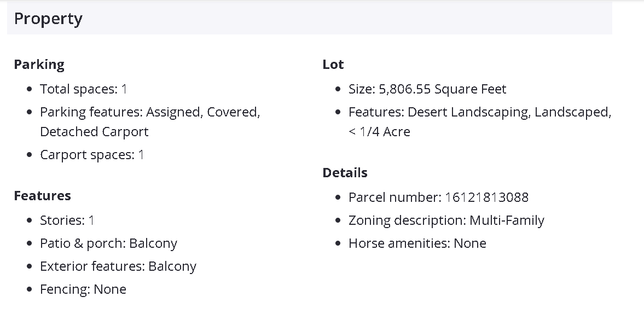Click the Exterior features Balcony entry
The width and height of the screenshot is (644, 314).
tap(118, 266)
